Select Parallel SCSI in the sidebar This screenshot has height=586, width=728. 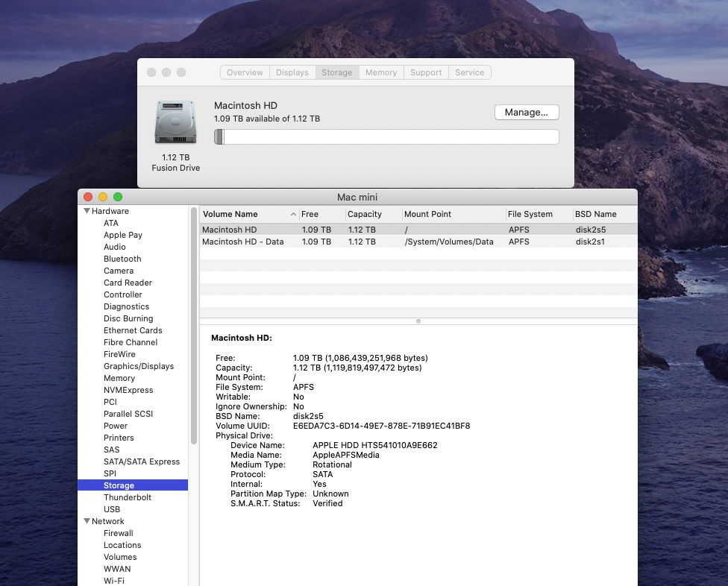(x=128, y=414)
